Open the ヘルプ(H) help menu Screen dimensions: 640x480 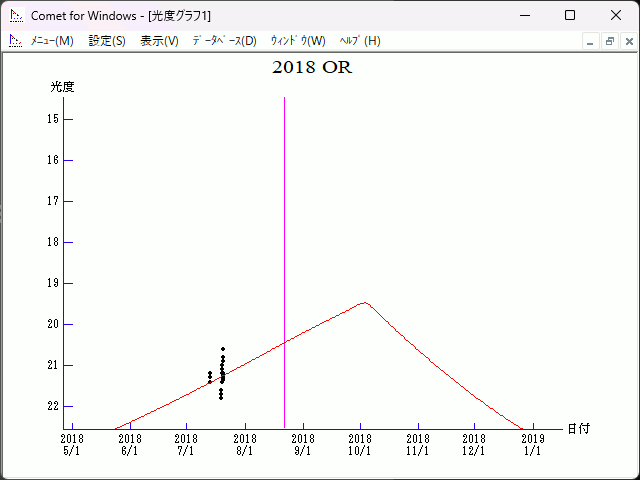pyautogui.click(x=360, y=41)
